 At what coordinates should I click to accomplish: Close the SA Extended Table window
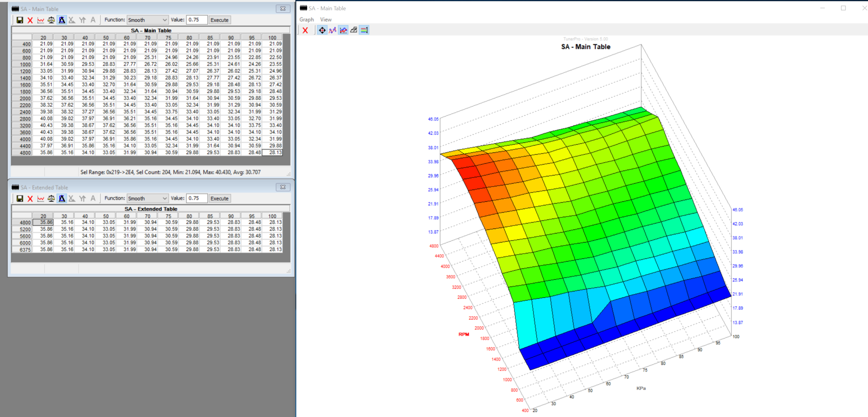[283, 187]
